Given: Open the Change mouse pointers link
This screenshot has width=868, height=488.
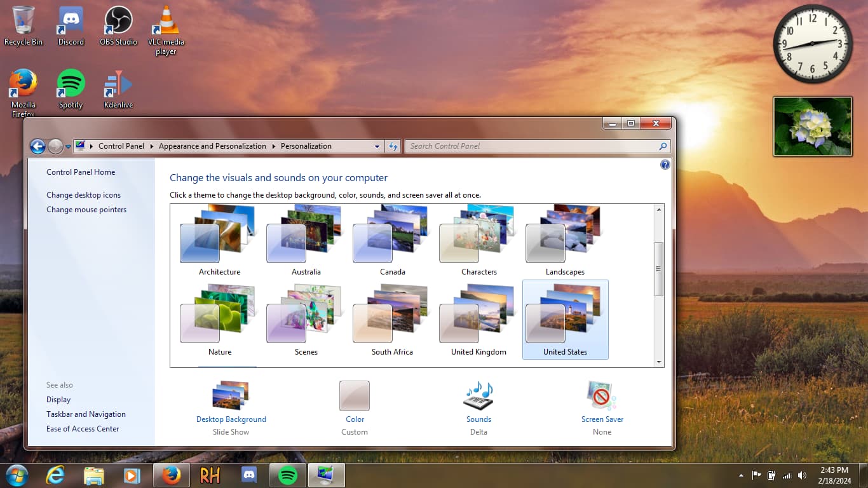Looking at the screenshot, I should [86, 210].
